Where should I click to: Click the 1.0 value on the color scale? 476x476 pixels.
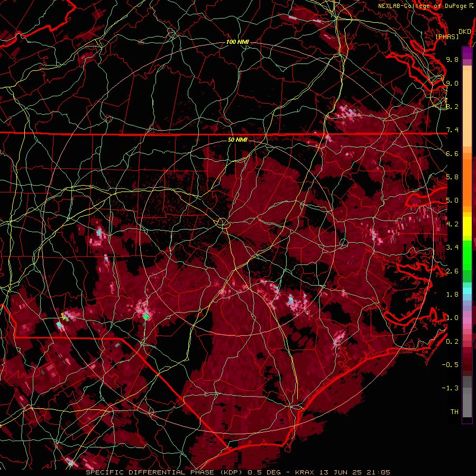click(x=452, y=318)
